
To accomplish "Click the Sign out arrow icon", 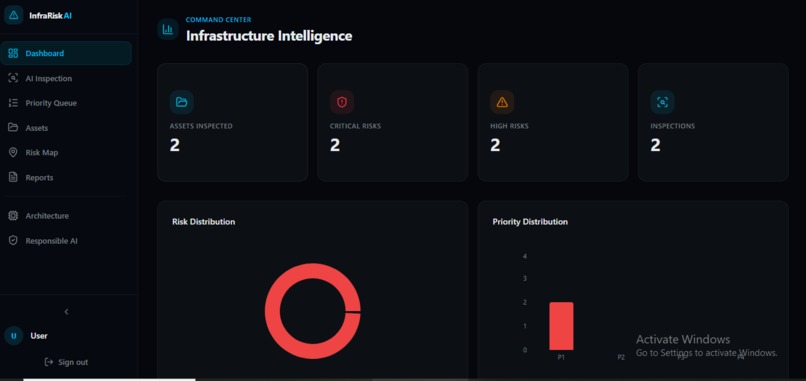I will tap(49, 362).
